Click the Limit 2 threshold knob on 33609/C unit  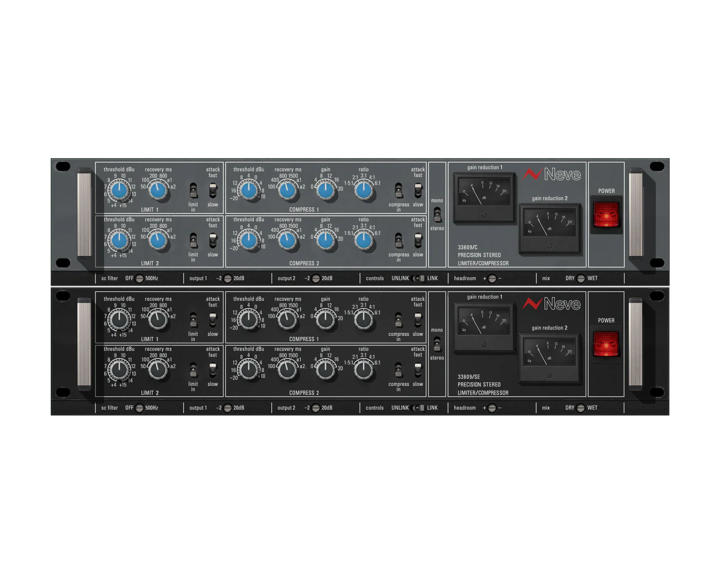(x=120, y=240)
